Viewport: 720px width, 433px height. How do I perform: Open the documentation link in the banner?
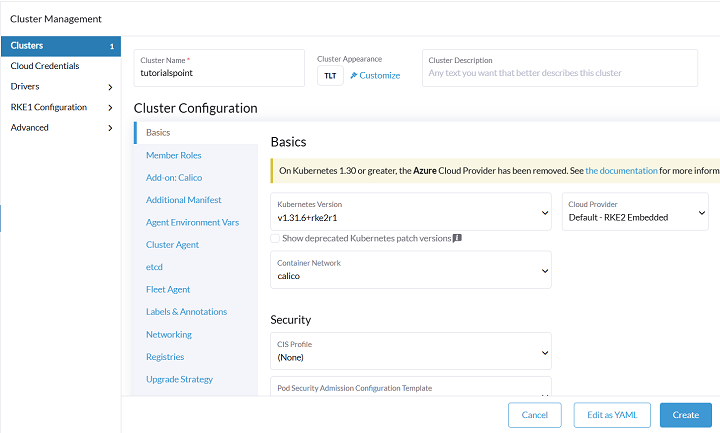click(621, 171)
